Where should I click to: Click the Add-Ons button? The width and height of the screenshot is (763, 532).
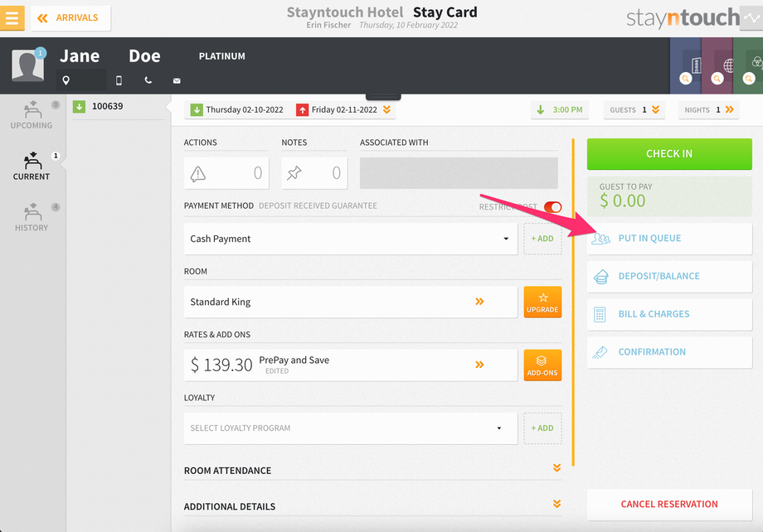(x=542, y=365)
